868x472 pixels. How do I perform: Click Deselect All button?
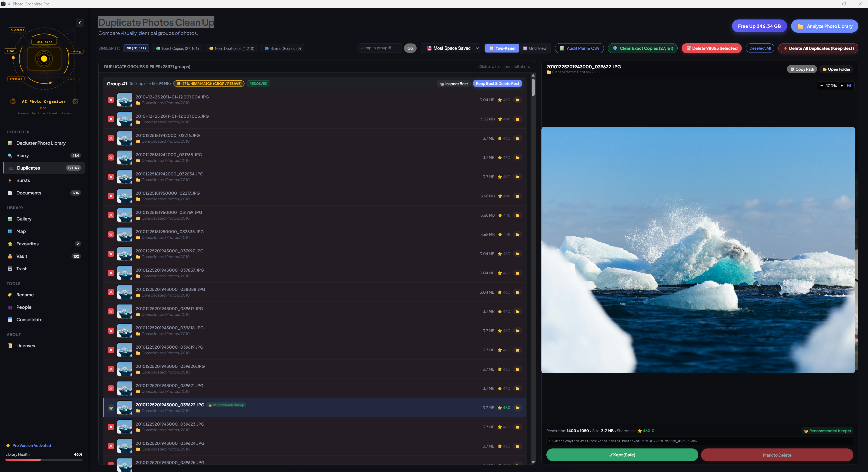(760, 48)
